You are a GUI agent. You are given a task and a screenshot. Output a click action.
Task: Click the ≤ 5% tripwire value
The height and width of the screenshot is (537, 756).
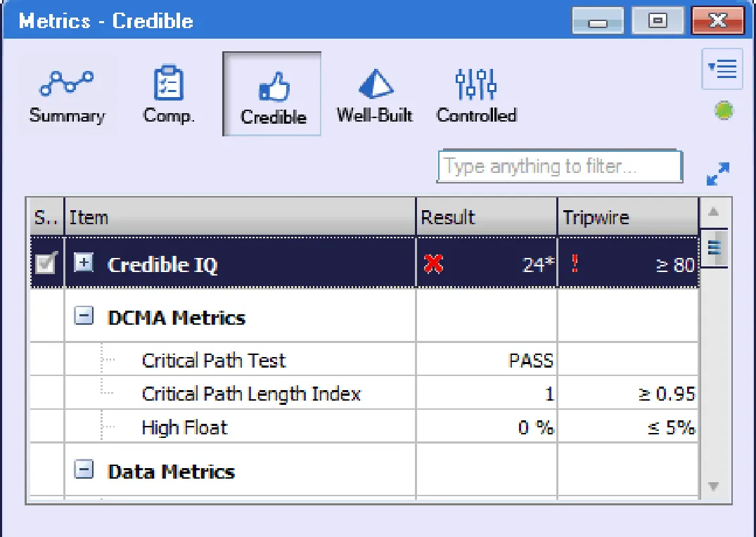pos(671,427)
